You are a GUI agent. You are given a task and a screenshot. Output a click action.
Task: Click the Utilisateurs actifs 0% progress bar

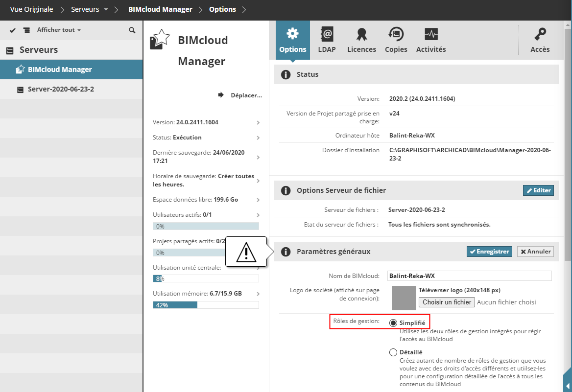[x=206, y=227]
